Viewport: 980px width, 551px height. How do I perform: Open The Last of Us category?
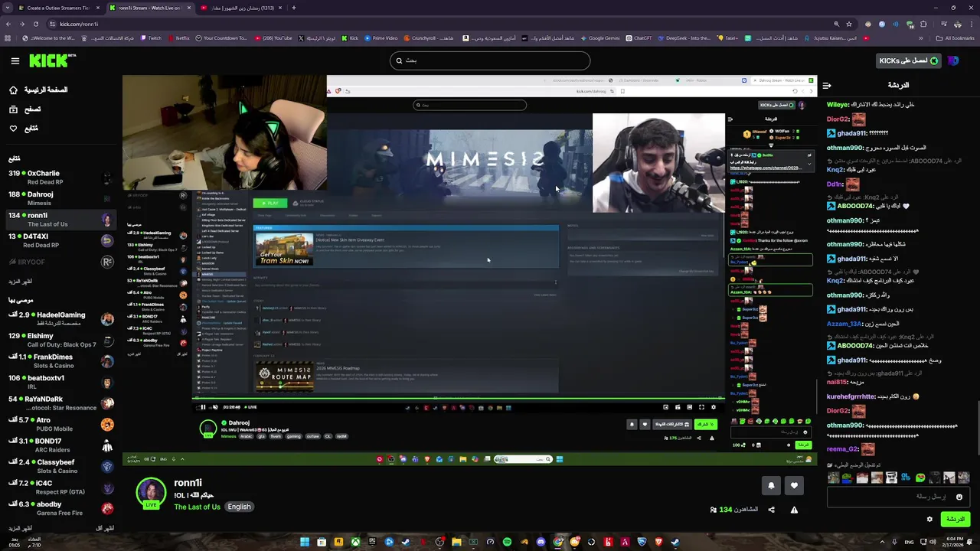click(x=197, y=507)
